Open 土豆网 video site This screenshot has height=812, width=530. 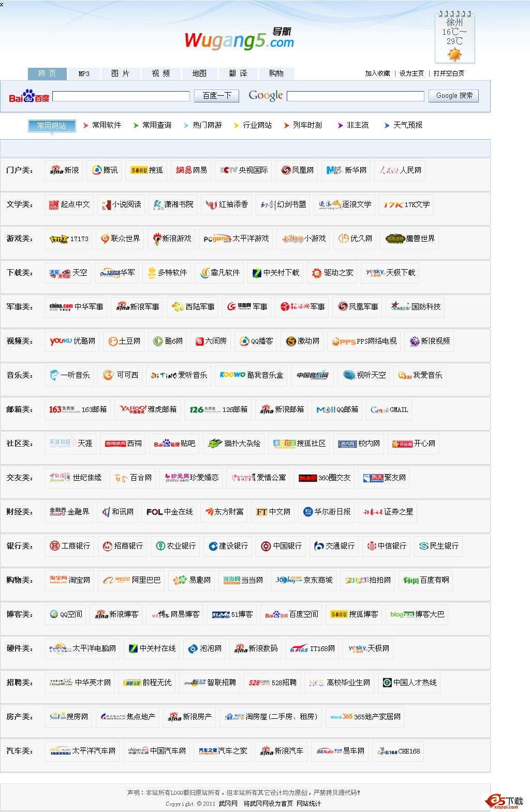(124, 341)
